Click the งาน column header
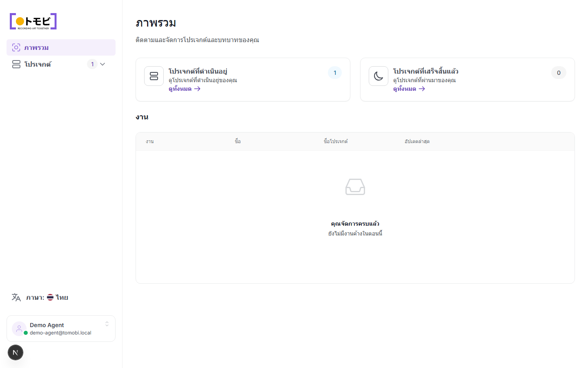The width and height of the screenshot is (588, 368). (150, 141)
